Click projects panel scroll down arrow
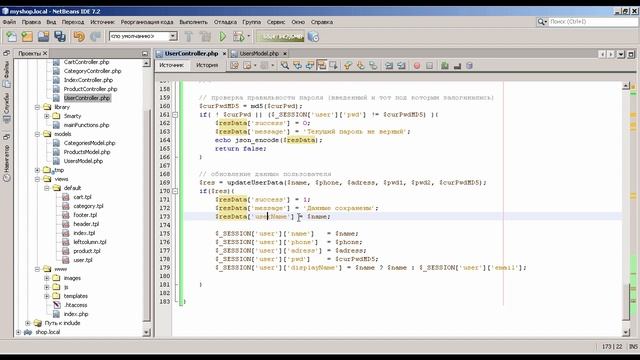 click(x=147, y=333)
